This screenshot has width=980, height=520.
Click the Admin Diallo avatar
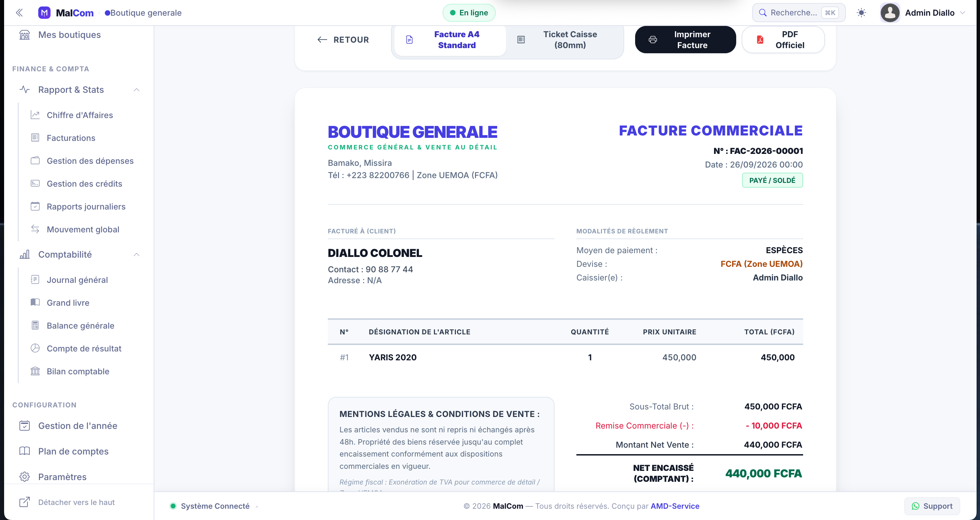pyautogui.click(x=890, y=13)
